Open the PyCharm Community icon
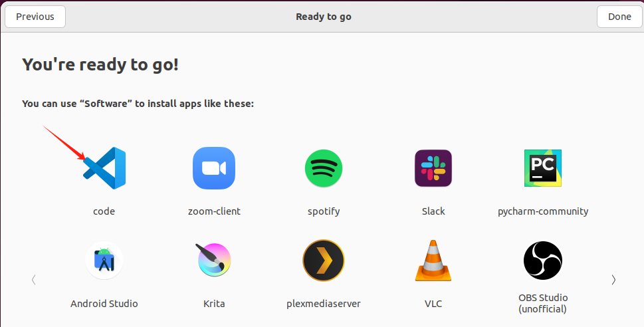Viewport: 644px width, 327px height. (x=543, y=168)
